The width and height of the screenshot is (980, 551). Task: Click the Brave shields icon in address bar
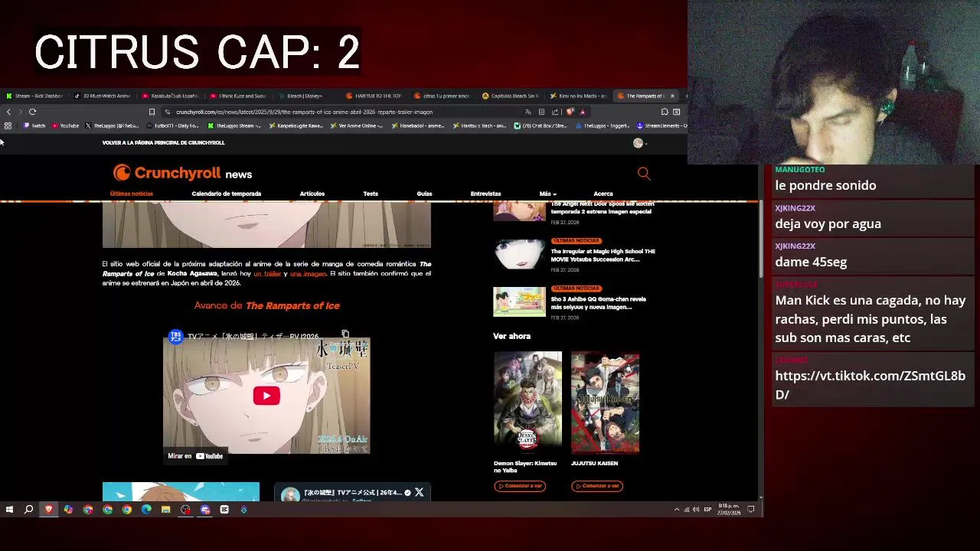point(570,112)
